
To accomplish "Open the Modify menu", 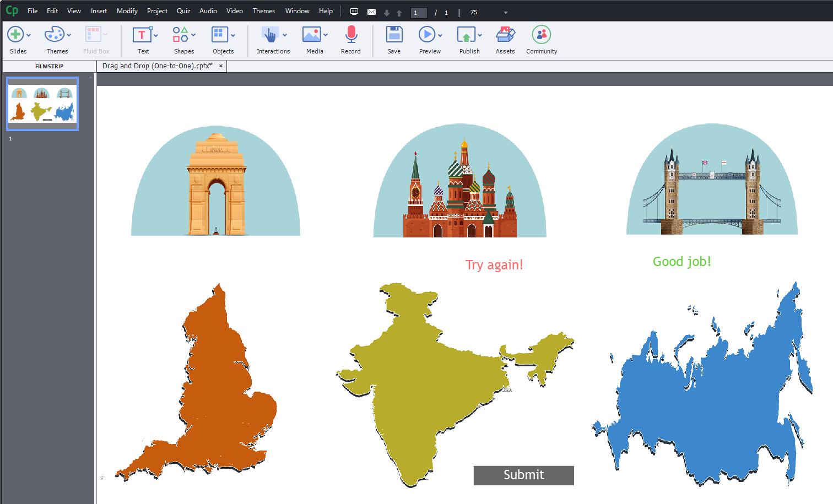I will point(127,11).
